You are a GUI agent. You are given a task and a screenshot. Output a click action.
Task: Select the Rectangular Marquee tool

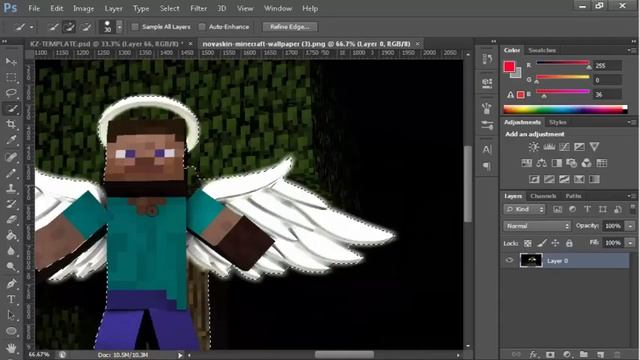pyautogui.click(x=11, y=77)
